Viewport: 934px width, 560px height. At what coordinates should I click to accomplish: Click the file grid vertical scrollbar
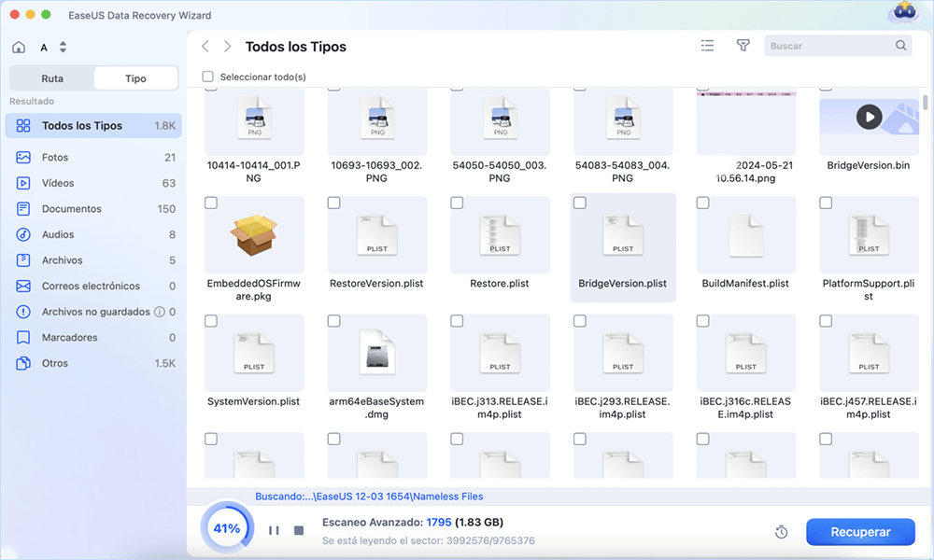point(925,103)
